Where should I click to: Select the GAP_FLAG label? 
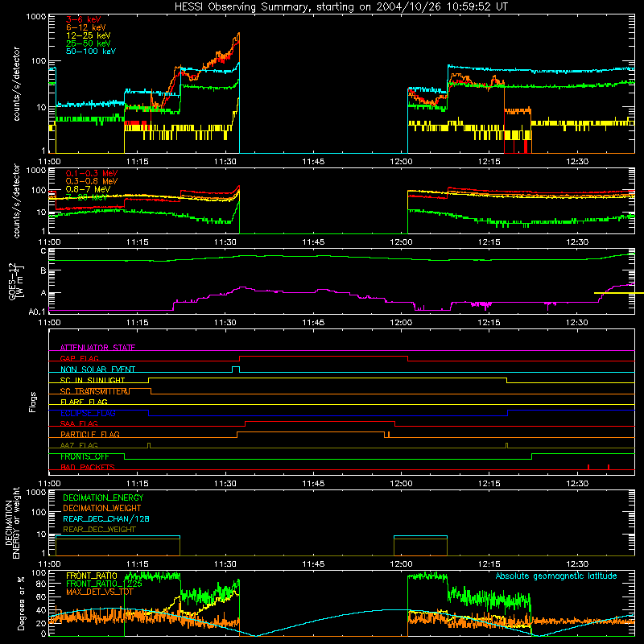[79, 358]
